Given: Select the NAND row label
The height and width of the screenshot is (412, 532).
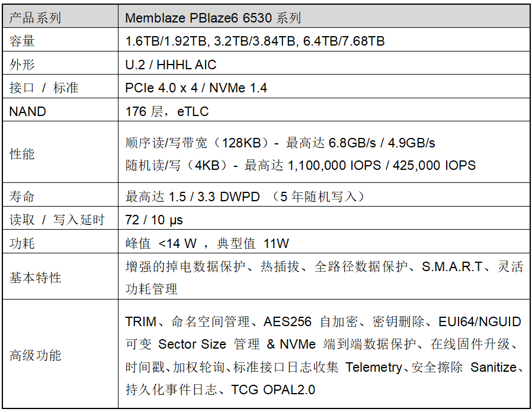Looking at the screenshot, I should point(27,111).
